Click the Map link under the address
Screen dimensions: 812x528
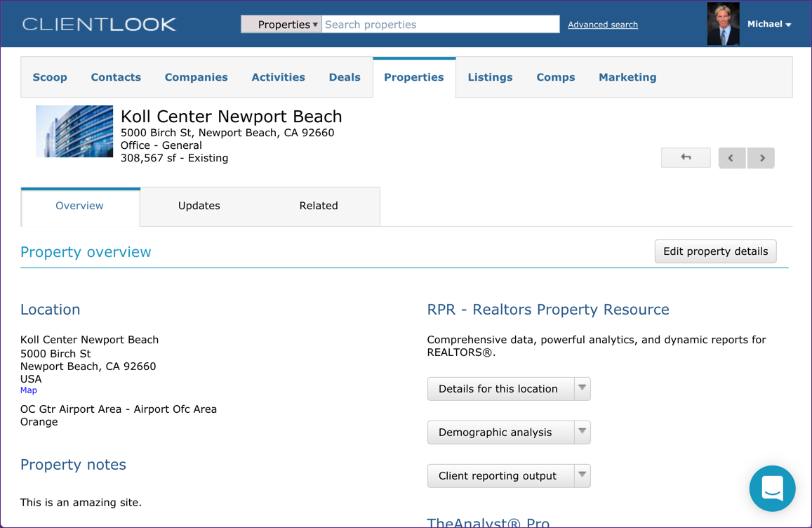28,390
